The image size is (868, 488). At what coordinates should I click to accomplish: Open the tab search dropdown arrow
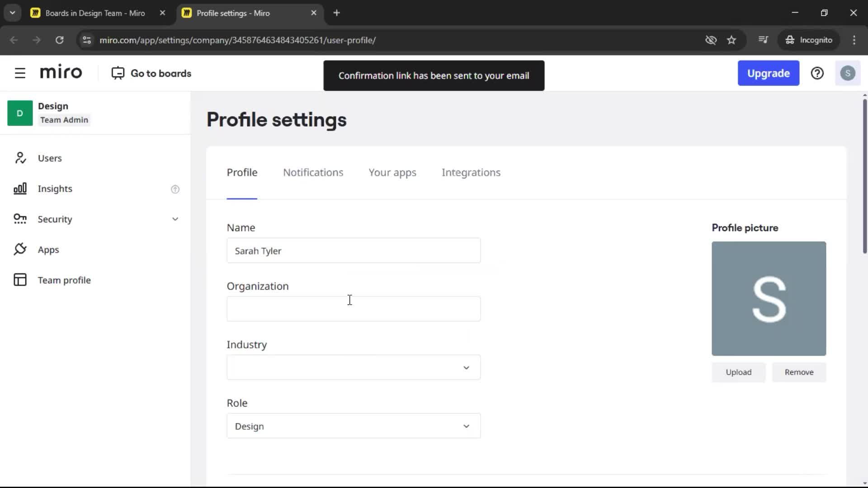pyautogui.click(x=13, y=13)
